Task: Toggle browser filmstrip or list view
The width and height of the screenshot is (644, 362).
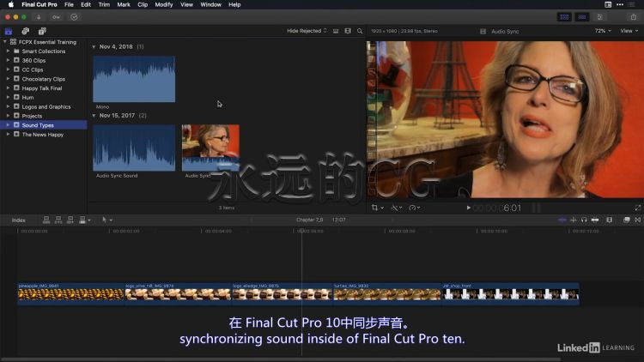Action: point(336,31)
